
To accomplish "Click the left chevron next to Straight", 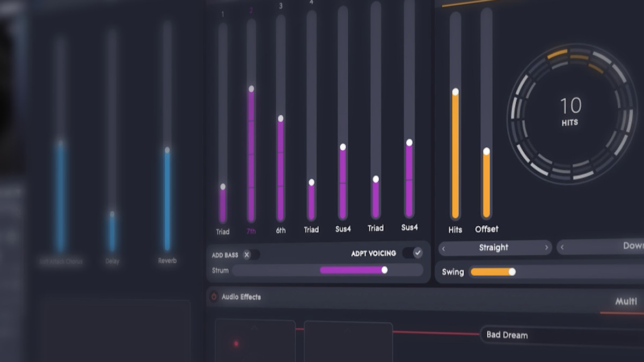I will (x=444, y=248).
